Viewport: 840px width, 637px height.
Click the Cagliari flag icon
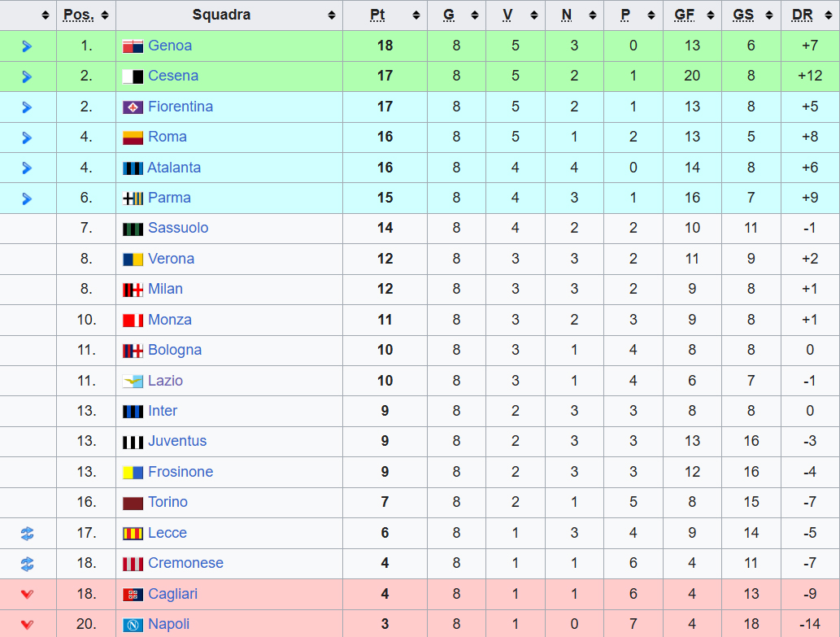pos(133,595)
